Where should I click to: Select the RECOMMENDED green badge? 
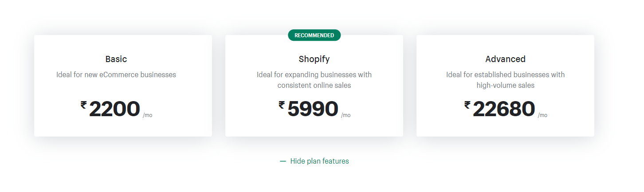(314, 35)
